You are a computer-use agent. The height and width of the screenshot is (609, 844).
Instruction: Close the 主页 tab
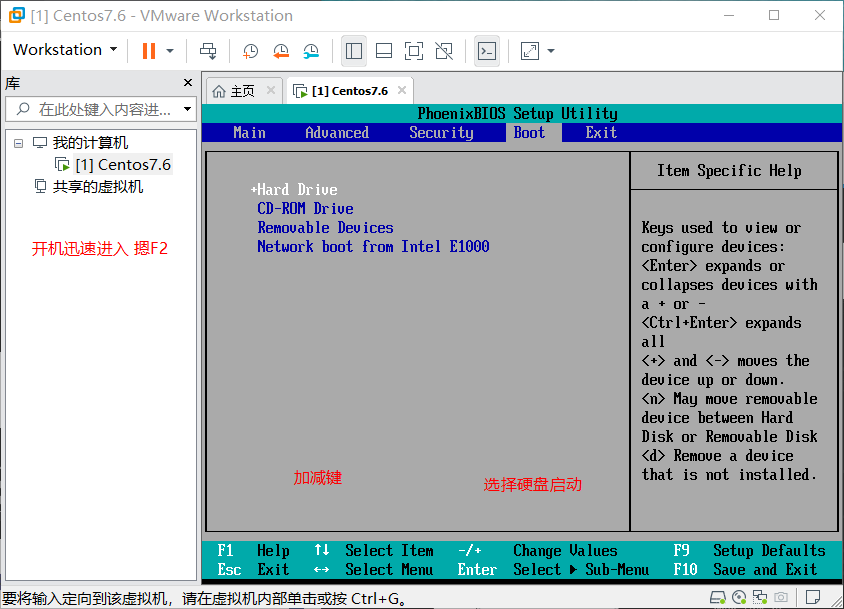coord(271,90)
